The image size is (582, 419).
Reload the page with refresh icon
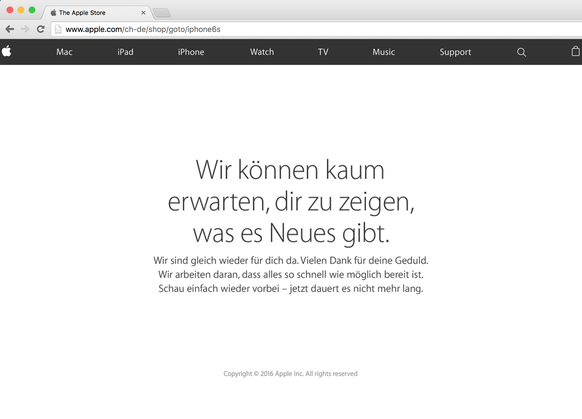click(x=40, y=29)
